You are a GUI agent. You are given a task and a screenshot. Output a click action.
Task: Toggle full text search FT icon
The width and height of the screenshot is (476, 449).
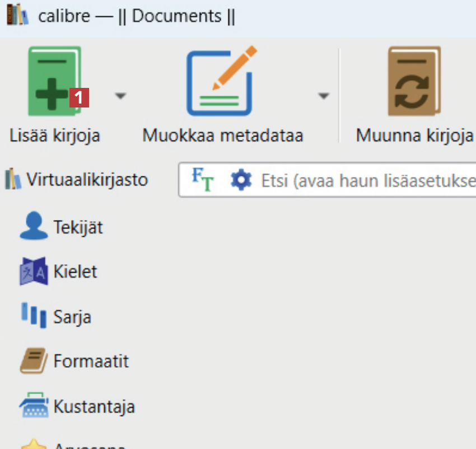203,180
